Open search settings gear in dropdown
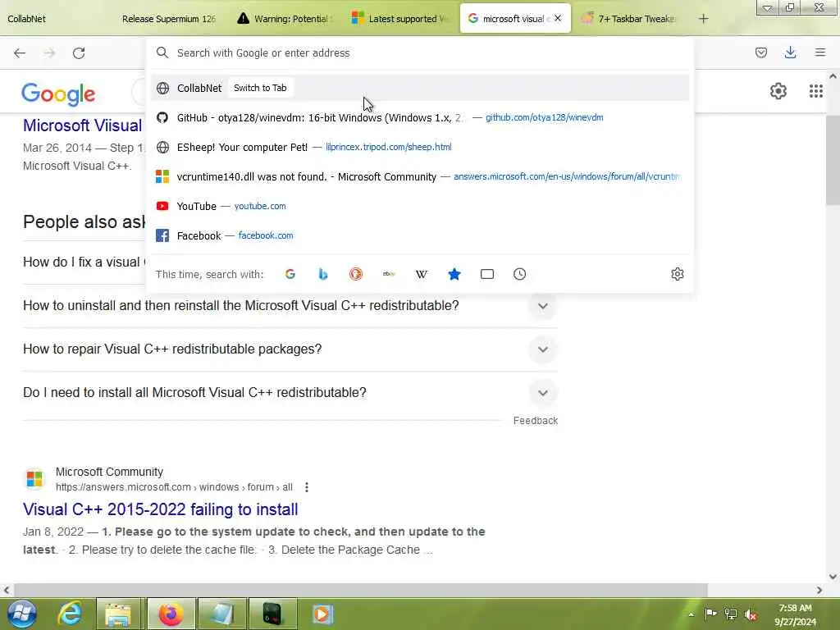 coord(677,274)
